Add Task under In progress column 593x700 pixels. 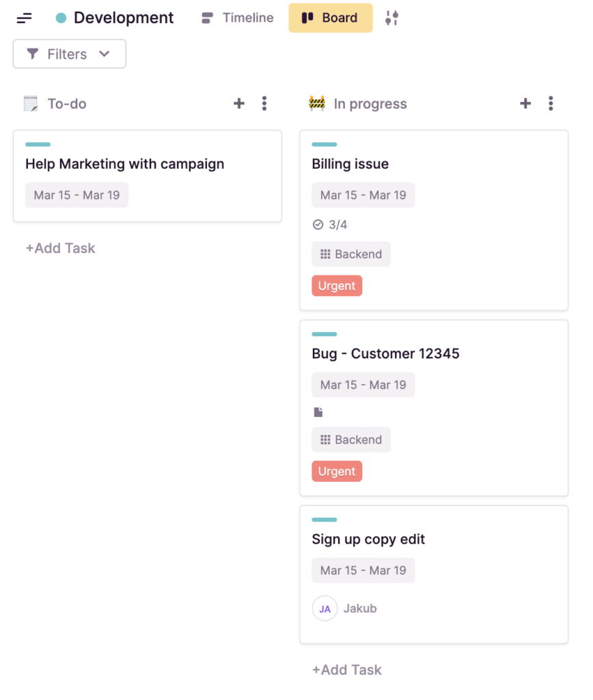(346, 670)
